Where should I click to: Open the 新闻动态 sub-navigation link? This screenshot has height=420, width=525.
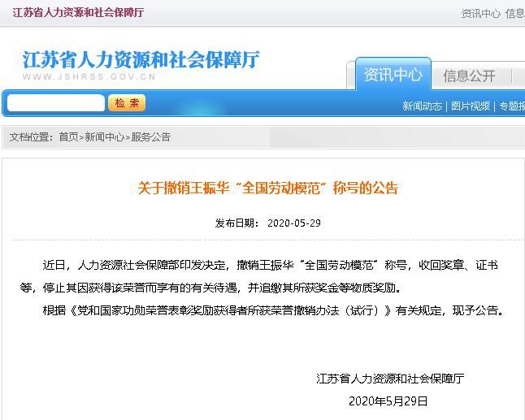[x=422, y=106]
